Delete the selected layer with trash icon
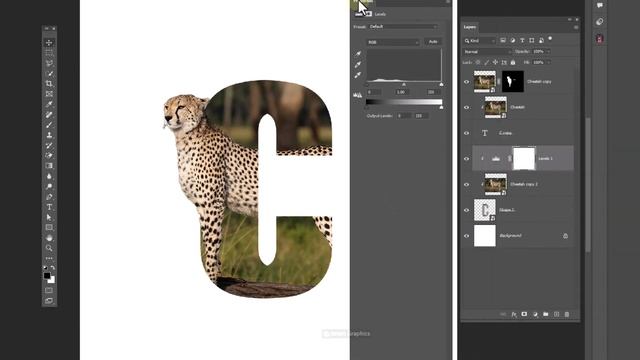640x360 pixels. (567, 314)
